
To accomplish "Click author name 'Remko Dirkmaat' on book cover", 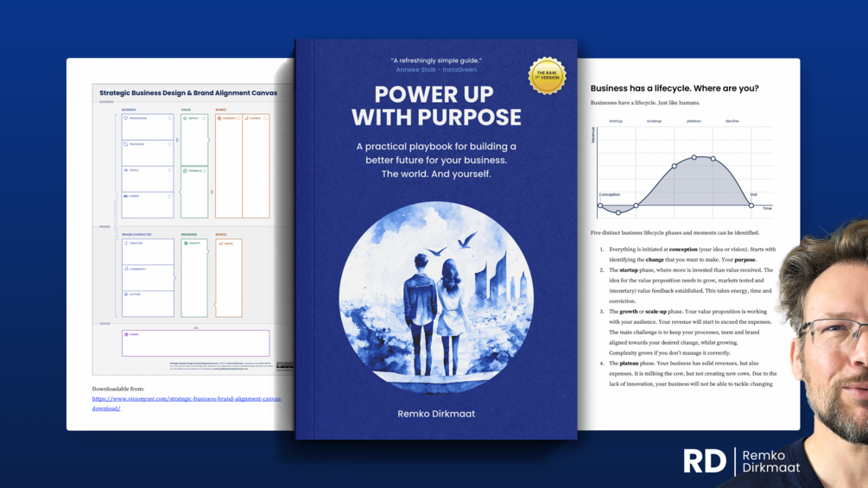I will 436,414.
